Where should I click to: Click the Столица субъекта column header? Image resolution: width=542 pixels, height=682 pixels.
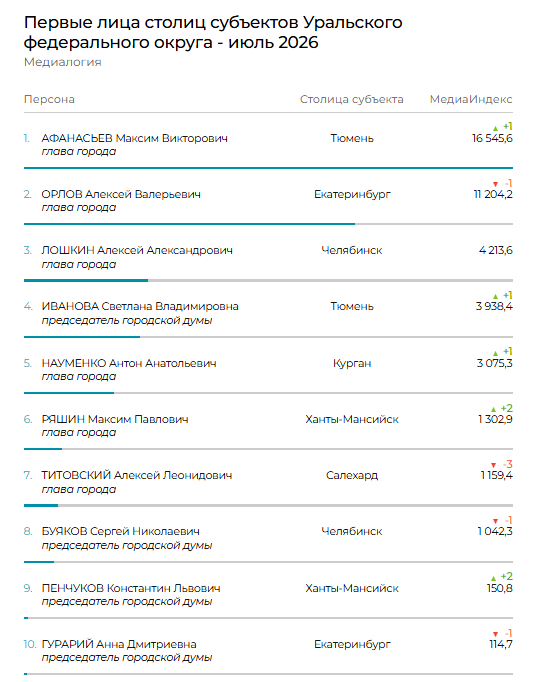[x=351, y=100]
